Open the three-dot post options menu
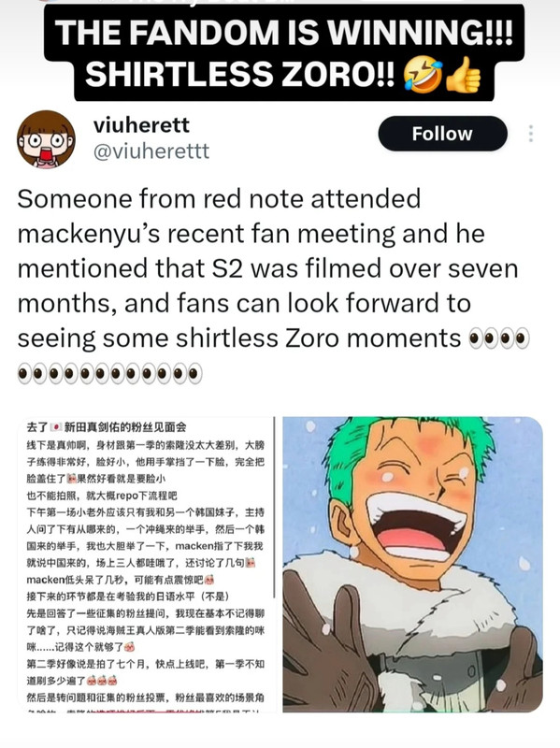The height and width of the screenshot is (748, 560). click(531, 134)
